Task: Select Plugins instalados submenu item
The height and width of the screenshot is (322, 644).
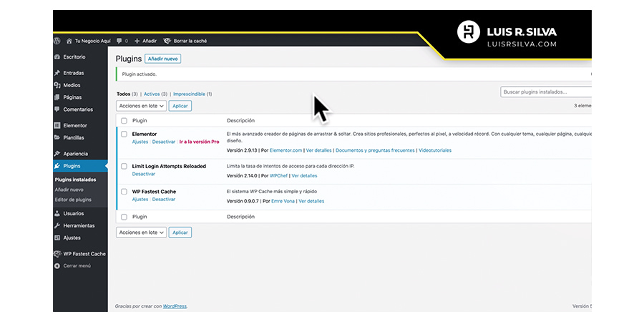Action: pyautogui.click(x=76, y=180)
